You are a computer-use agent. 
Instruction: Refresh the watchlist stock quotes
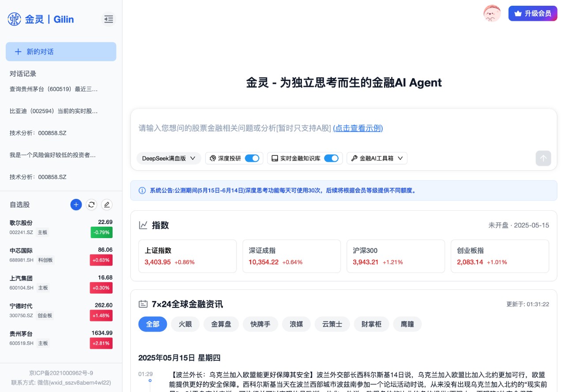91,205
